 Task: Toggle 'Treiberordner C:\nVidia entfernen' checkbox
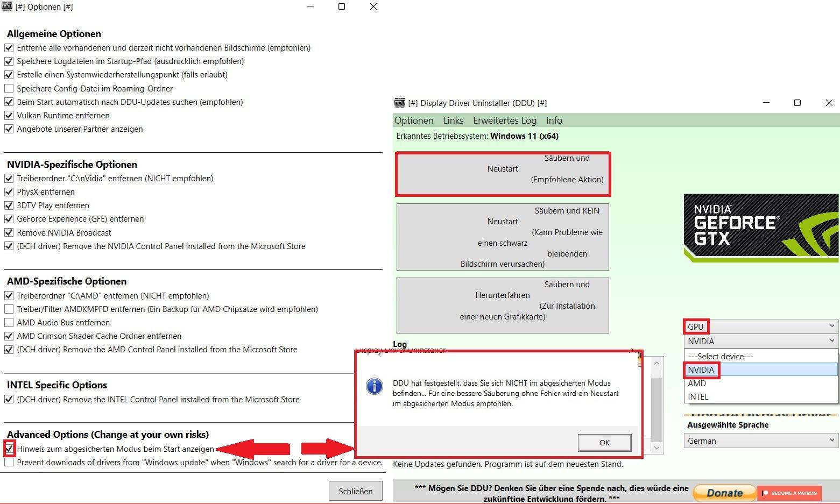tap(9, 179)
